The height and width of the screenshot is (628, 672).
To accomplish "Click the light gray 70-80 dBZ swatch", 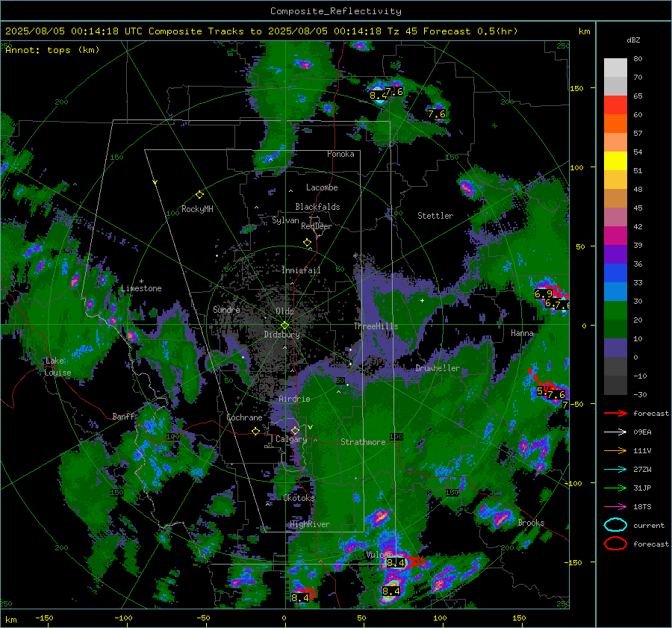I will 615,67.
